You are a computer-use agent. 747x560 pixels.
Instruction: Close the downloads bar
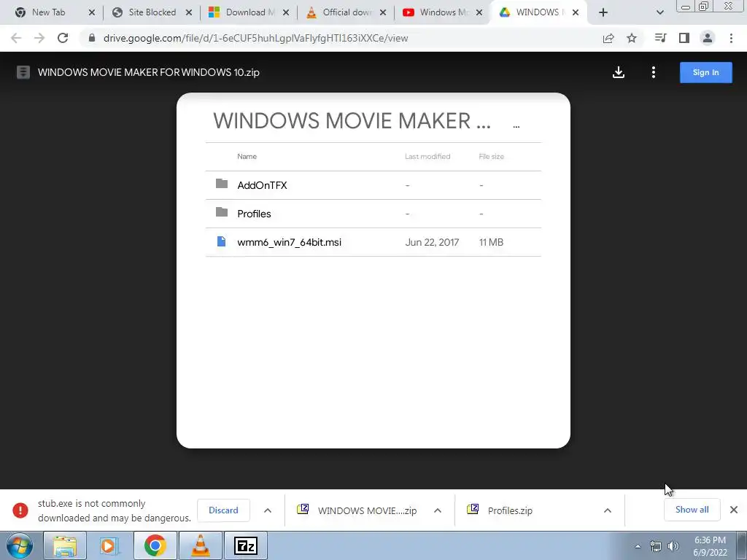tap(734, 510)
